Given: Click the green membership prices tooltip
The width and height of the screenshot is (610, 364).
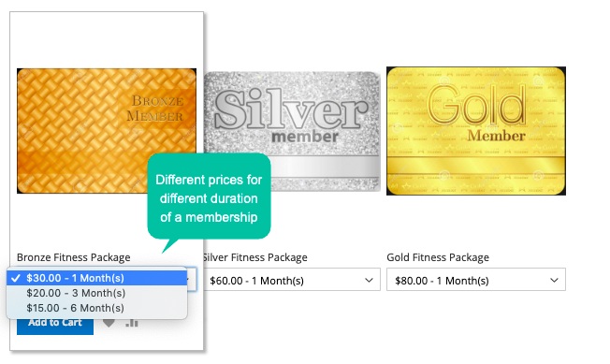Looking at the screenshot, I should pyautogui.click(x=209, y=196).
